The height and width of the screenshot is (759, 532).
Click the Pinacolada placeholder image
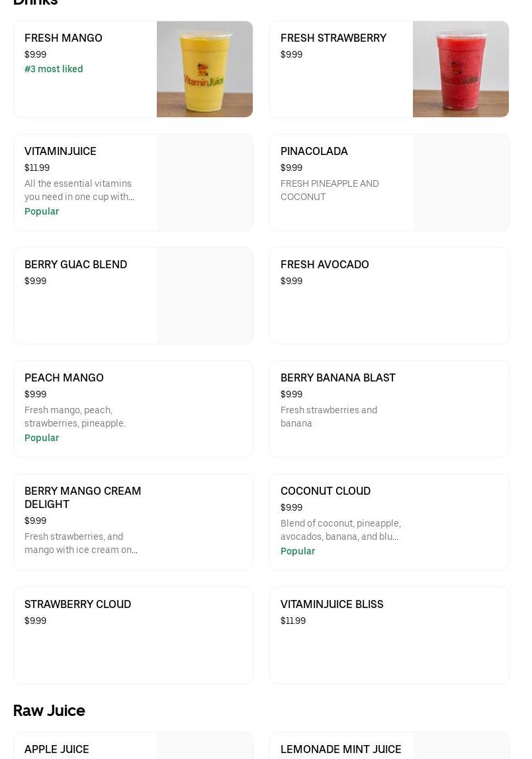[x=461, y=183]
